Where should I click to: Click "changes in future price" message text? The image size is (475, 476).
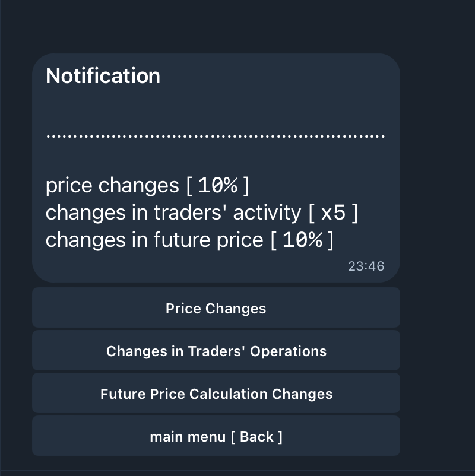click(154, 240)
